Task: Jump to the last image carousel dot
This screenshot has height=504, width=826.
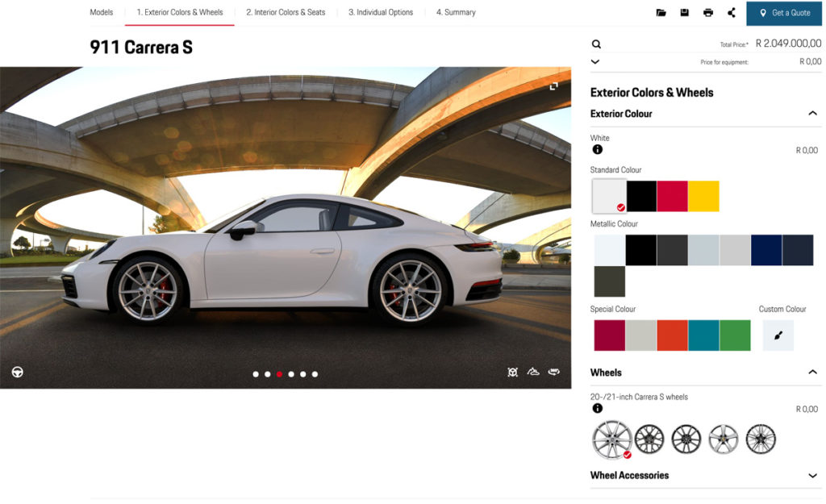Action: 315,374
